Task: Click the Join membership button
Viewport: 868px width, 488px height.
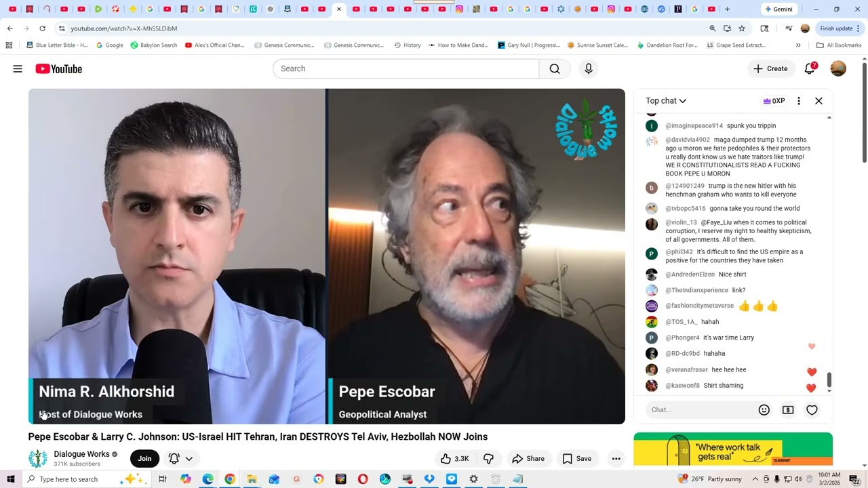Action: (144, 459)
